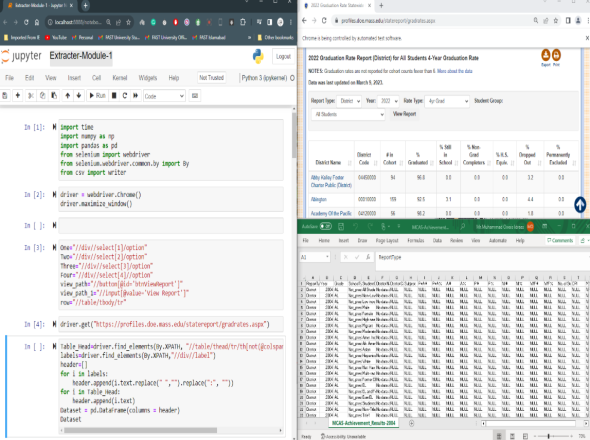Open Excel Data tab
The image size is (590, 440).
(437, 241)
